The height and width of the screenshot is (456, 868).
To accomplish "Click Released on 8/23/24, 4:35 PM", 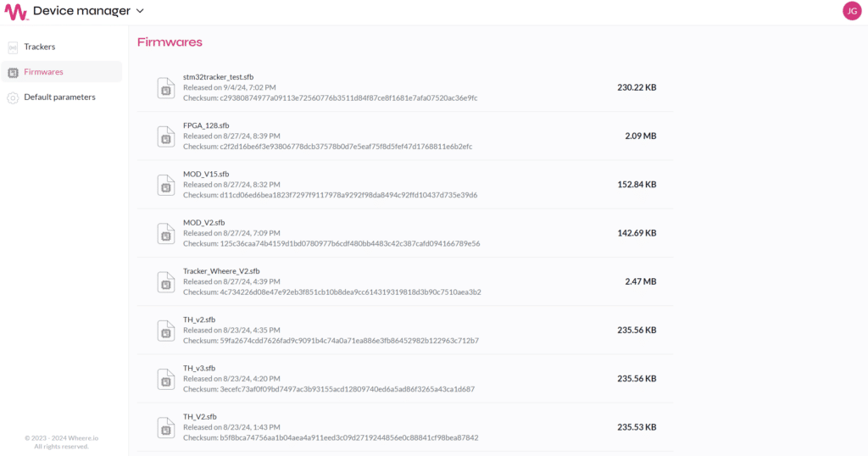I will (x=231, y=330).
